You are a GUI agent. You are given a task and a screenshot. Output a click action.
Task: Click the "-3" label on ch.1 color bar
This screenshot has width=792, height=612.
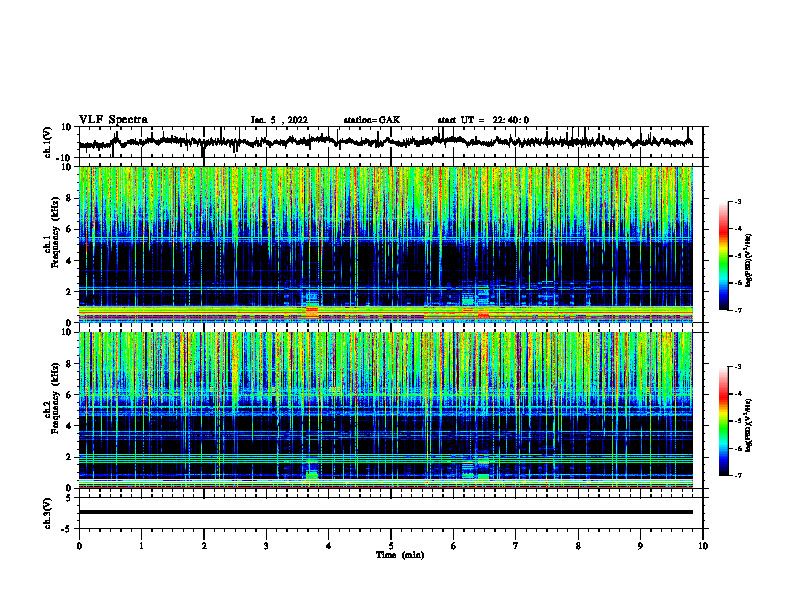(738, 202)
